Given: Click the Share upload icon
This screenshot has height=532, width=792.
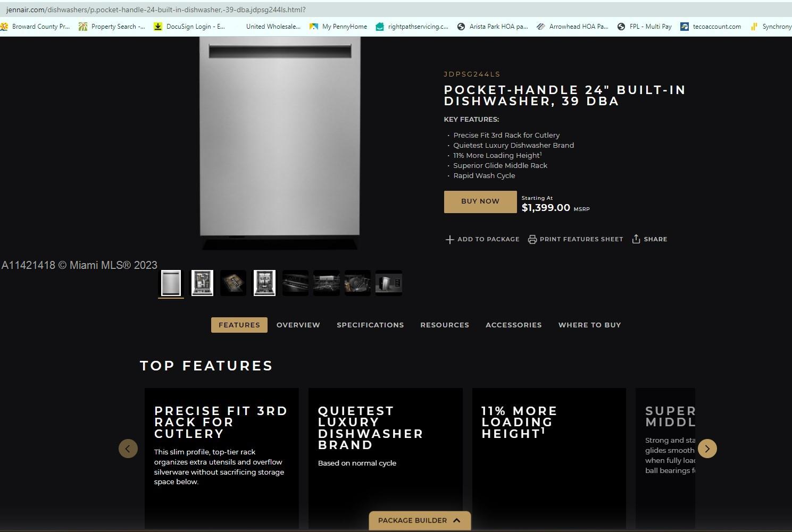Looking at the screenshot, I should (x=636, y=239).
